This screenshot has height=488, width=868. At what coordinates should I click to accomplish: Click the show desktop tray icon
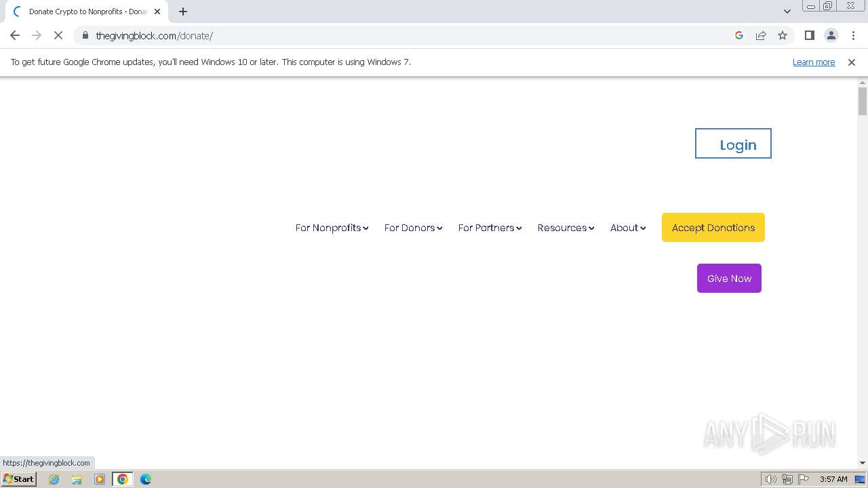860,479
